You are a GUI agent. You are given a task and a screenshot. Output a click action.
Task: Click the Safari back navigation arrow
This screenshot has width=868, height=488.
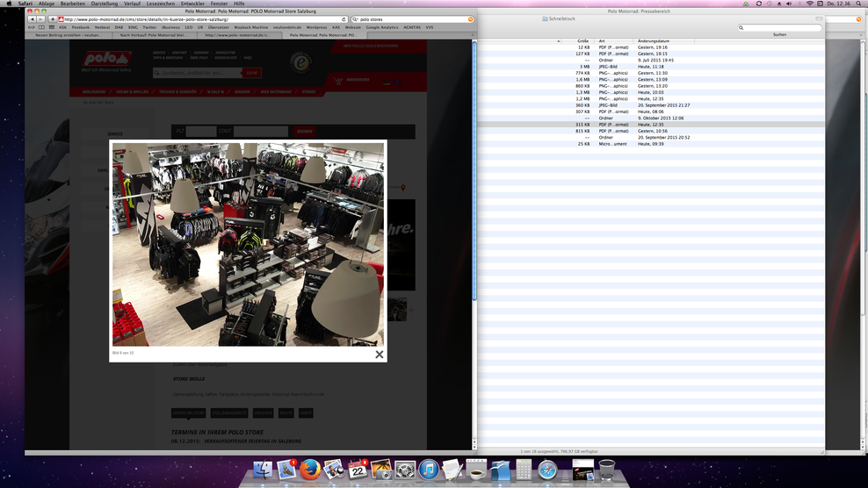pos(32,19)
